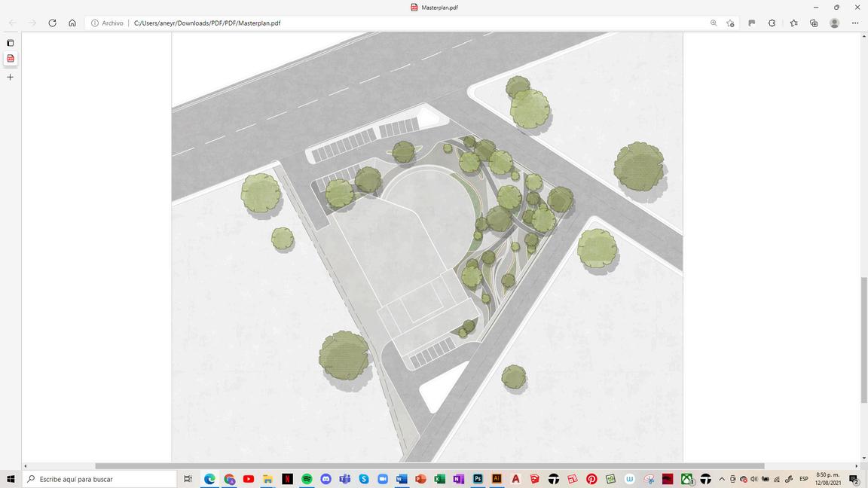Open the Windows Start menu
Image resolution: width=868 pixels, height=488 pixels.
(x=11, y=479)
